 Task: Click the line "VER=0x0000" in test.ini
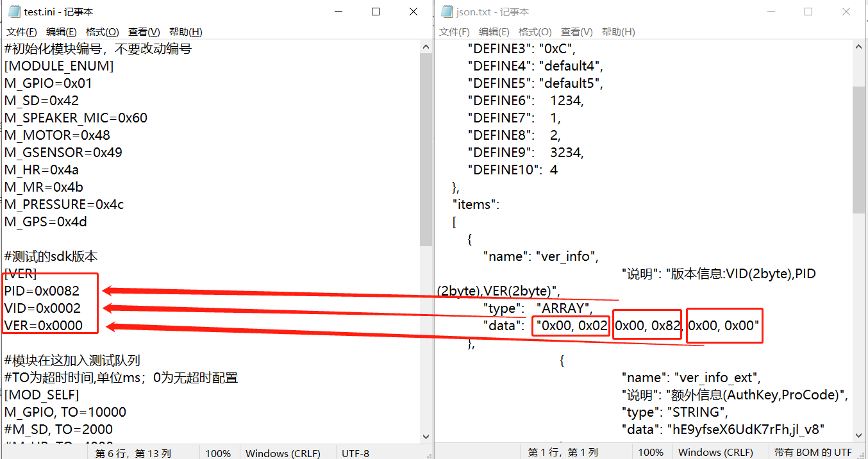(x=44, y=326)
